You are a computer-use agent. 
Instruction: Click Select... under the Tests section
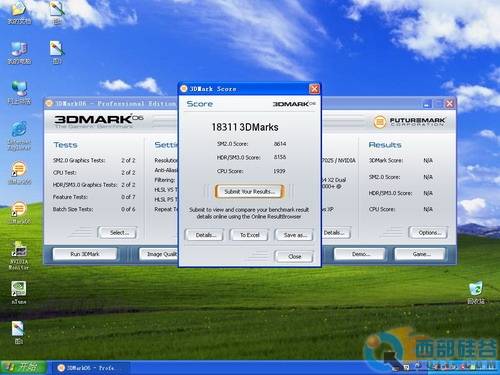[118, 233]
